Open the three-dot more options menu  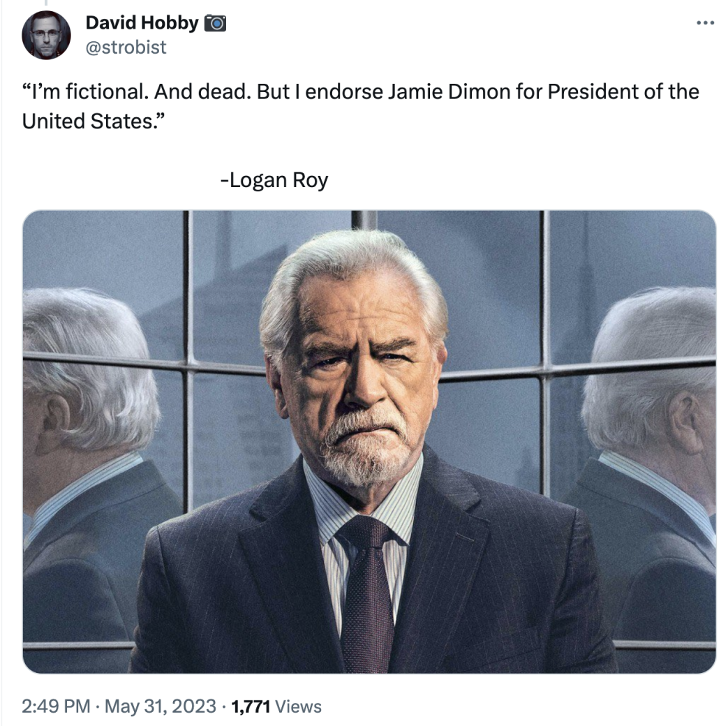[706, 24]
